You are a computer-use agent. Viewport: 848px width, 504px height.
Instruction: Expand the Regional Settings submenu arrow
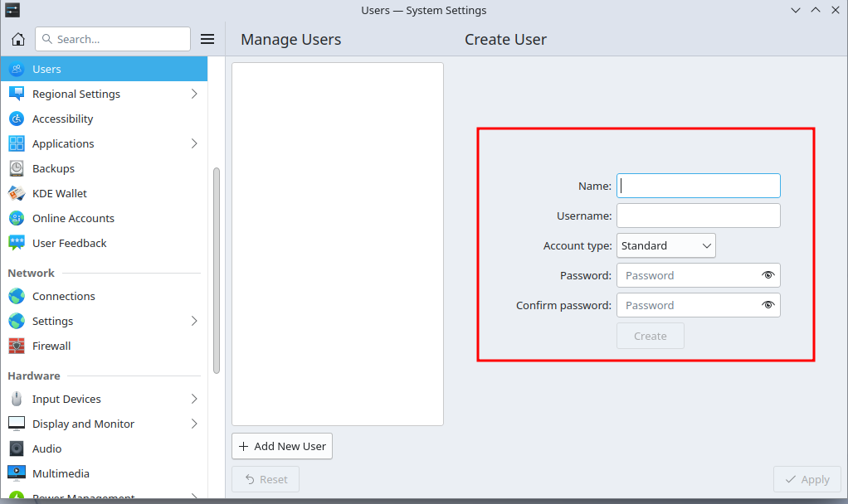(x=194, y=94)
